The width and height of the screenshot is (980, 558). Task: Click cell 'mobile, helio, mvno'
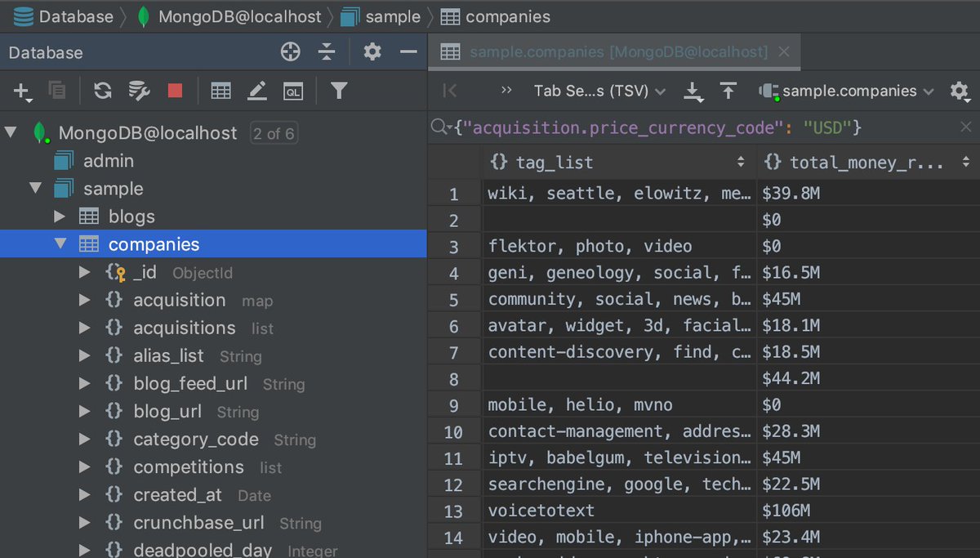(x=620, y=405)
